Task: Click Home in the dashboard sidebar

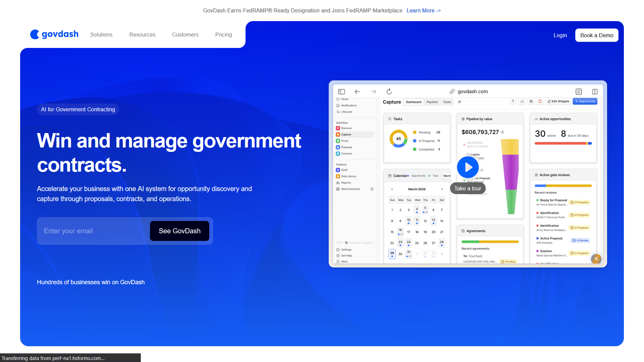Action: pyautogui.click(x=342, y=99)
